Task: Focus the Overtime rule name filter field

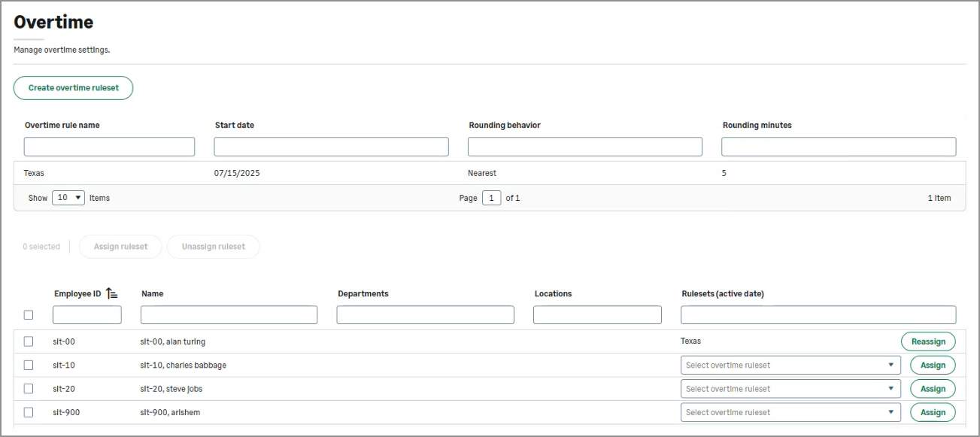Action: 109,147
